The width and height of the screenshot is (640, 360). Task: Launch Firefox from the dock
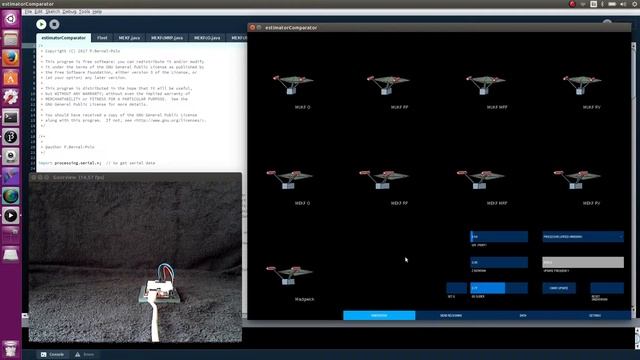[11, 58]
